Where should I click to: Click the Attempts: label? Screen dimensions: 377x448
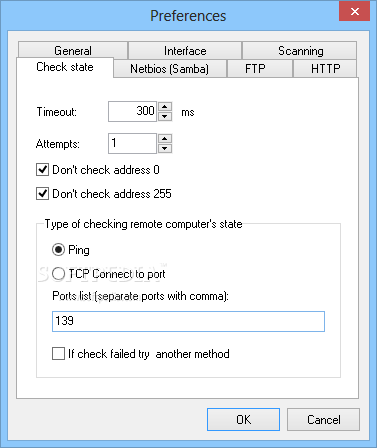[58, 144]
